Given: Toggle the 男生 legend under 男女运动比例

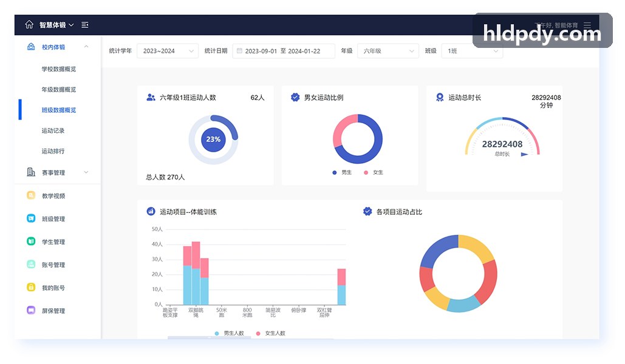Looking at the screenshot, I should click(342, 172).
